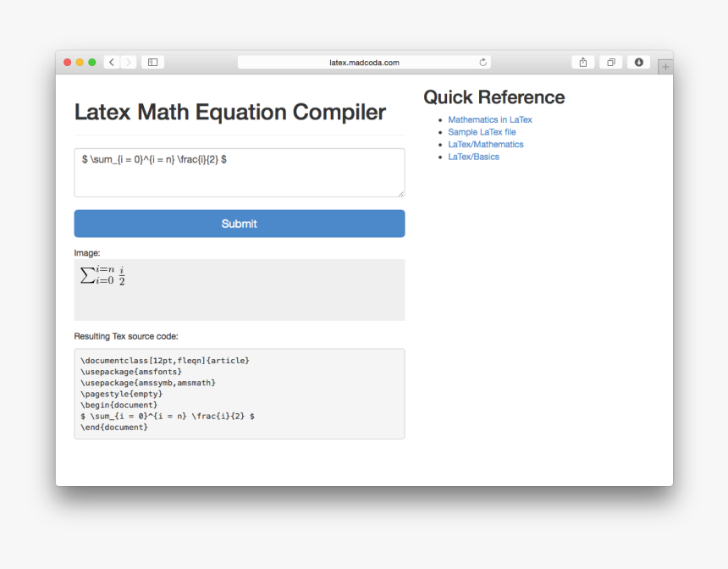Screen dimensions: 728x569
Task: Go back using Safari's back arrow
Action: click(x=112, y=63)
